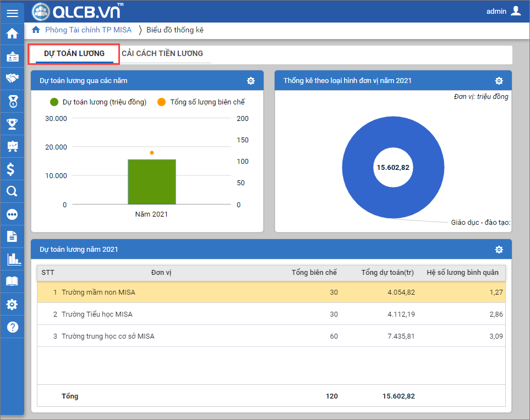Click the medal icon in sidebar
This screenshot has width=530, height=420.
(x=12, y=101)
